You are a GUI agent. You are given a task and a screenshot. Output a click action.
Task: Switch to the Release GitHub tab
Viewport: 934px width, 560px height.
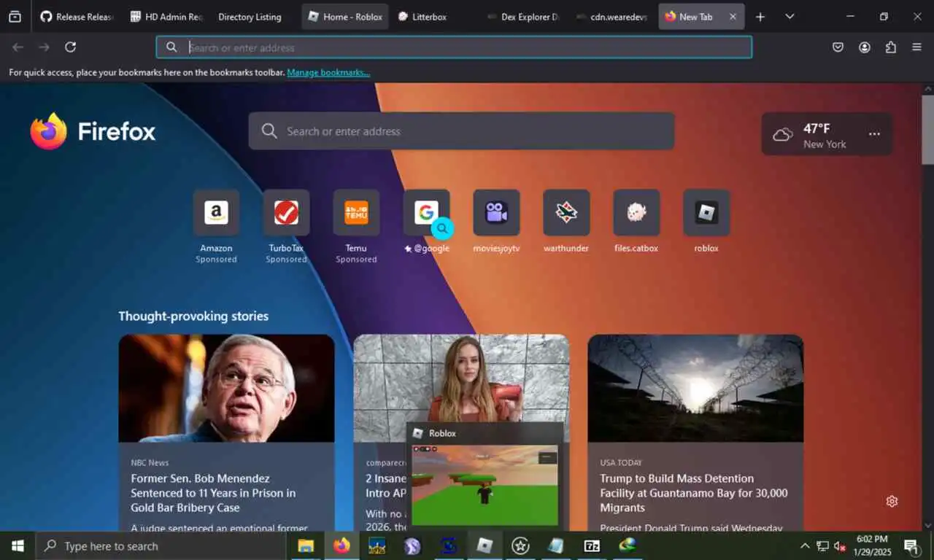(x=77, y=16)
